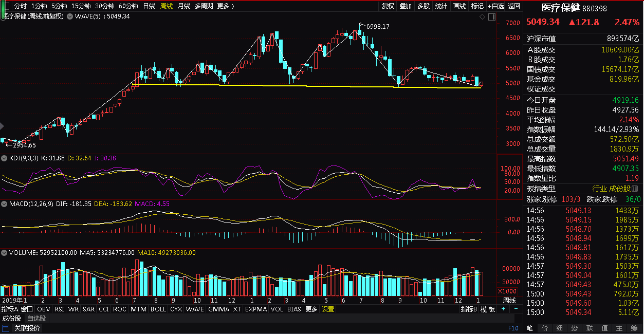Select the 细 detail tab
This screenshot has width=644, height=334.
coord(560,328)
